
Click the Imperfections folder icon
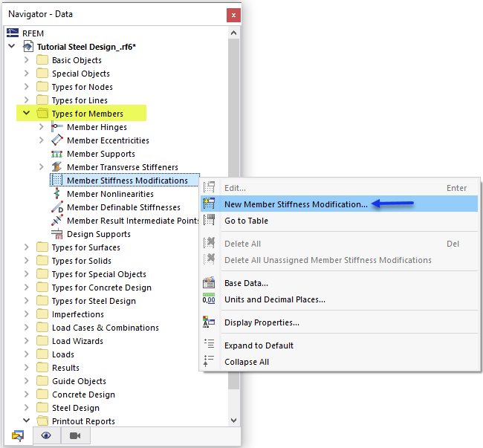coord(42,314)
